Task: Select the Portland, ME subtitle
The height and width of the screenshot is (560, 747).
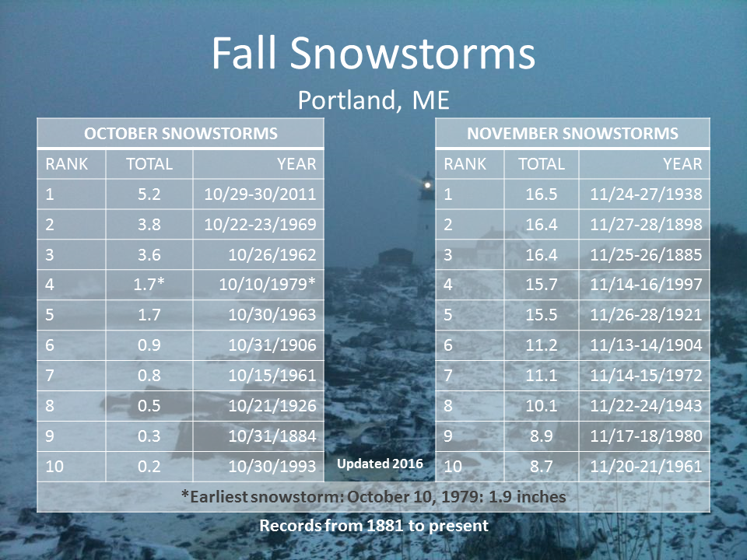Action: (373, 100)
